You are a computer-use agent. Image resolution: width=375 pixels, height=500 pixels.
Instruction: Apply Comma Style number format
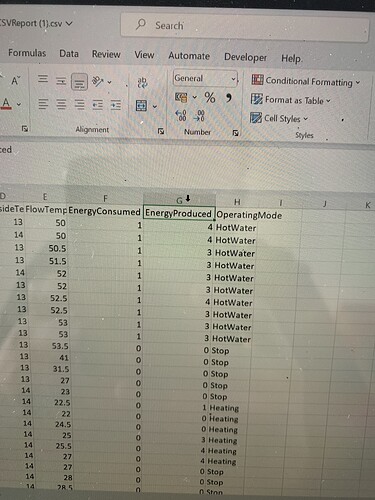229,98
